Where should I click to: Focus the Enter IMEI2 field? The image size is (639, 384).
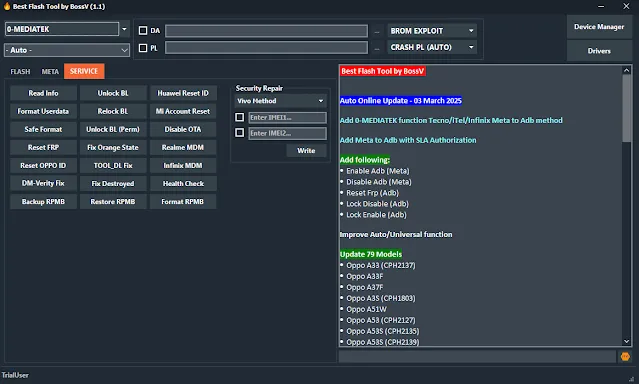288,133
